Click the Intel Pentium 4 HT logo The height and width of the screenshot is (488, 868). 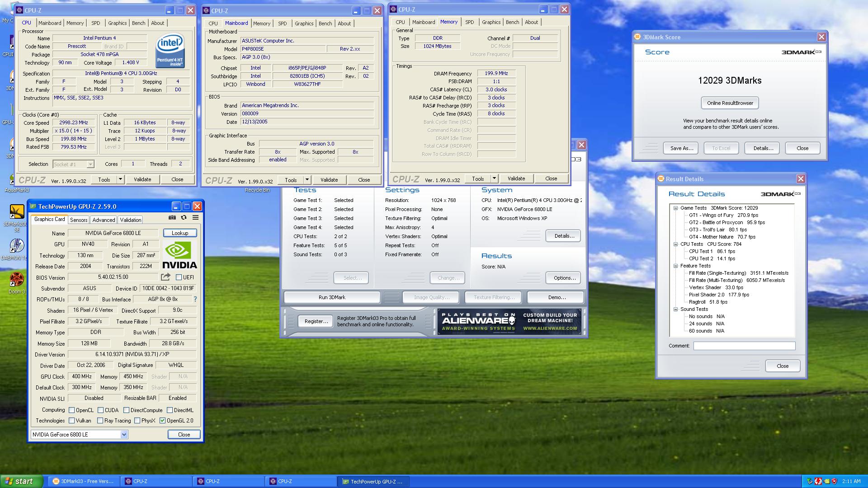tap(170, 51)
